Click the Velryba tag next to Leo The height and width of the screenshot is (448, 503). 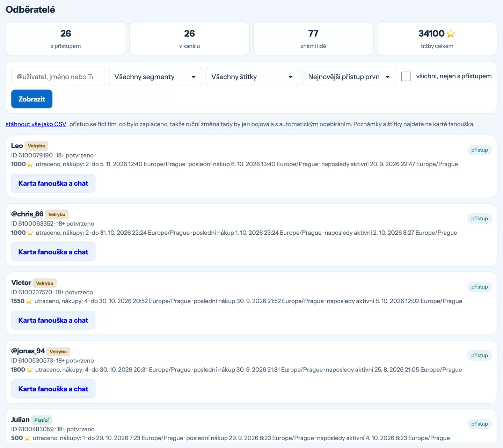tap(36, 146)
